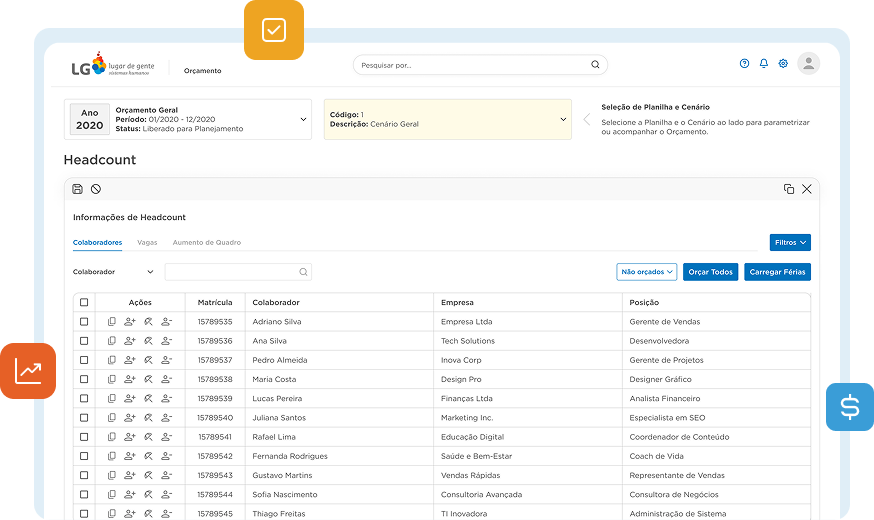Screen dimensions: 874x520
Task: Open the settings gear in the header
Action: [783, 64]
